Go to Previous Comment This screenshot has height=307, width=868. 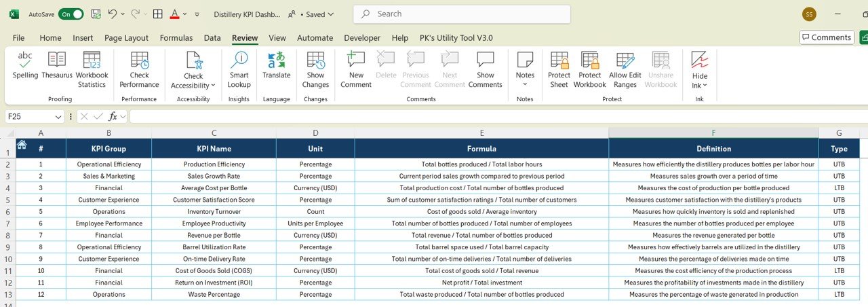point(416,70)
